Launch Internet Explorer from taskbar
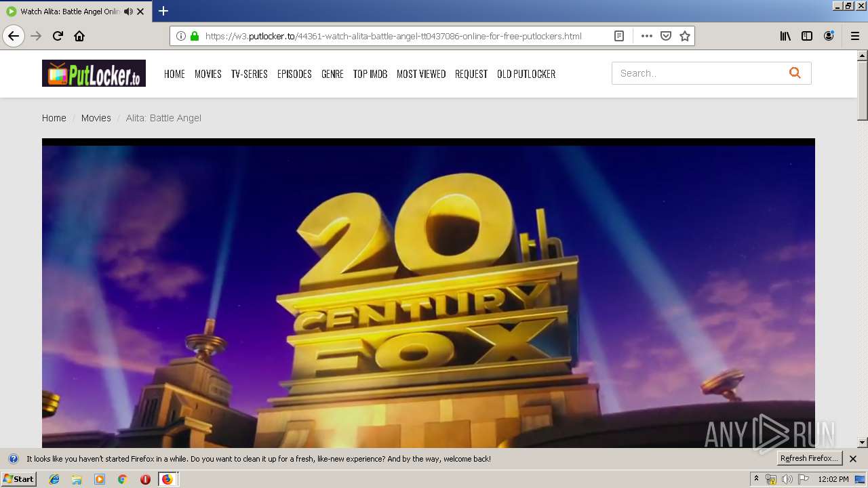The image size is (868, 488). [54, 479]
